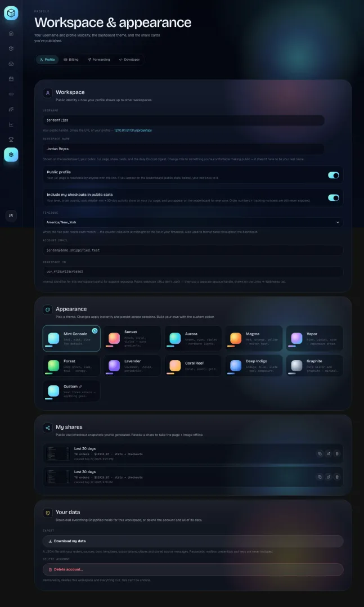Open the trophy leaderboard sidebar icon
Viewport: 364px width, 607px height.
11,140
